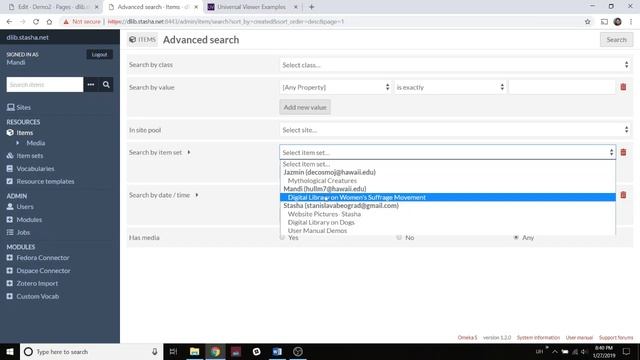This screenshot has width=640, height=360.
Task: Click the dlib.stasha.net site title
Action: pos(27,37)
